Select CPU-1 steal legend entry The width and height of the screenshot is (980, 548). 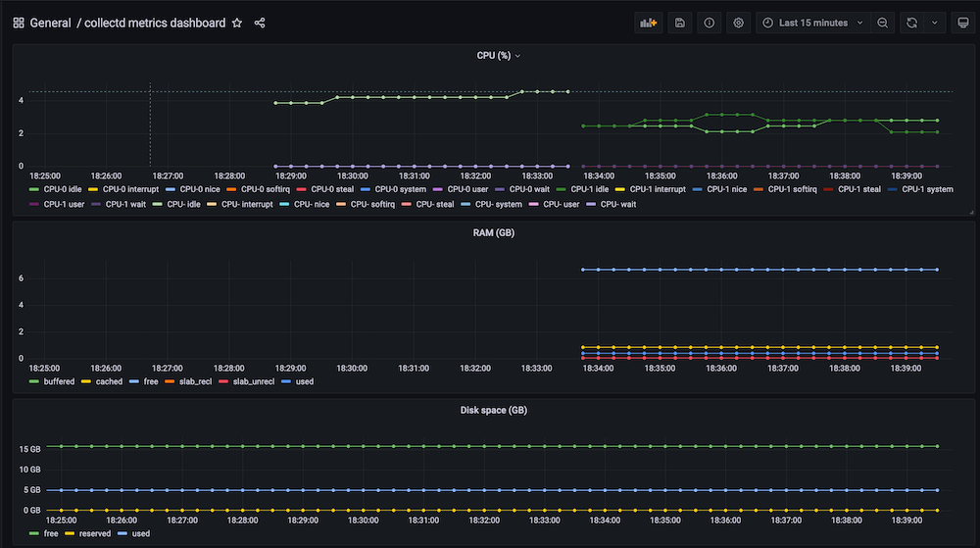[x=858, y=189]
